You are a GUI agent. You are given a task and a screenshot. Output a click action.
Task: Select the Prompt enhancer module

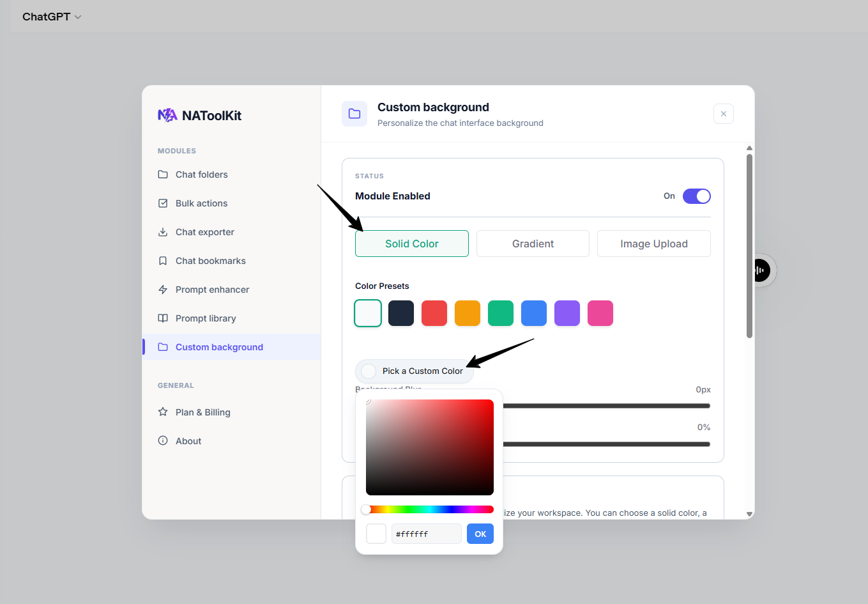pyautogui.click(x=231, y=290)
